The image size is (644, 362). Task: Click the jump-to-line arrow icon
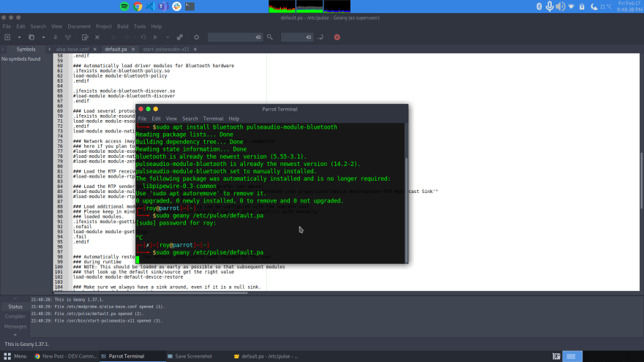(x=321, y=37)
